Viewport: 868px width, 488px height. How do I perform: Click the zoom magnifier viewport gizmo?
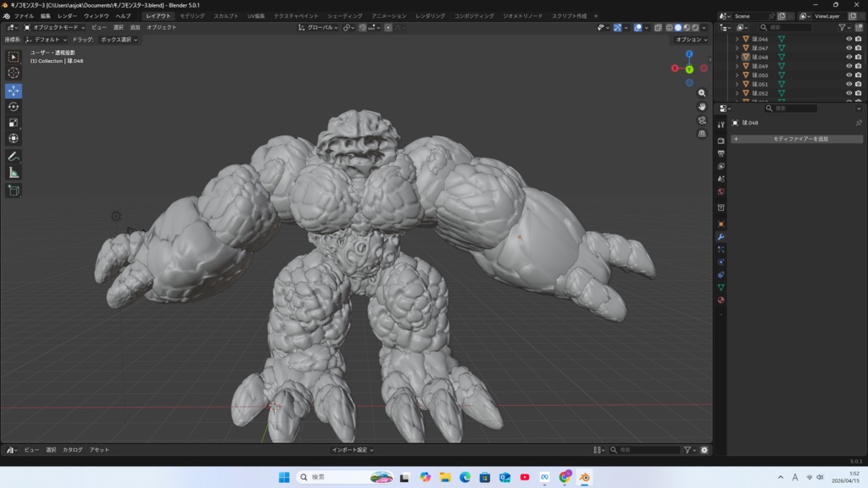click(702, 93)
